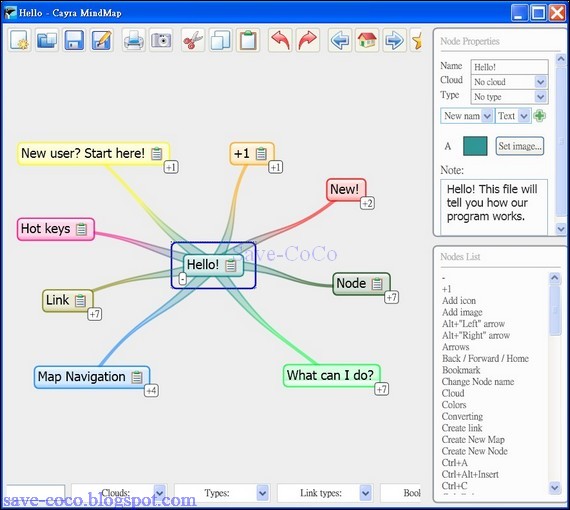Image resolution: width=570 pixels, height=510 pixels.
Task: Open the Link types dropdown at bottom
Action: 325,493
